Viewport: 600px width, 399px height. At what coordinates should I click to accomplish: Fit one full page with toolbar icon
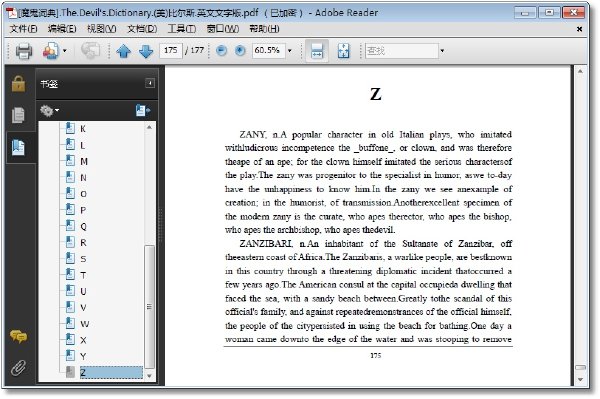coord(343,51)
